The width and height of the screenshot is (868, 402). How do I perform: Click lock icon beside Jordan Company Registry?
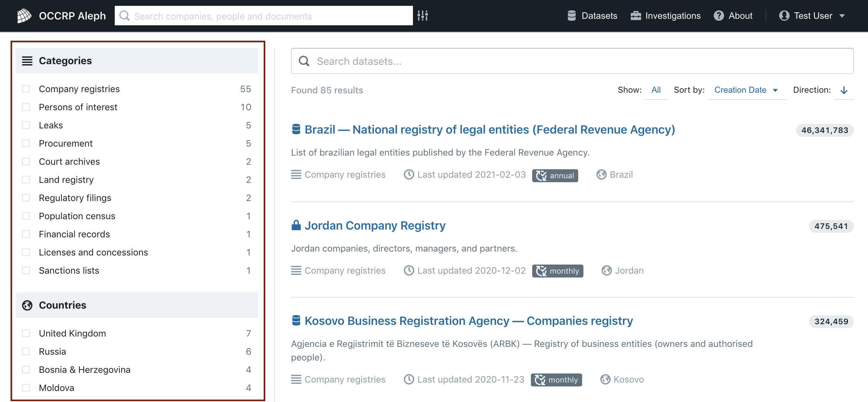pos(296,225)
